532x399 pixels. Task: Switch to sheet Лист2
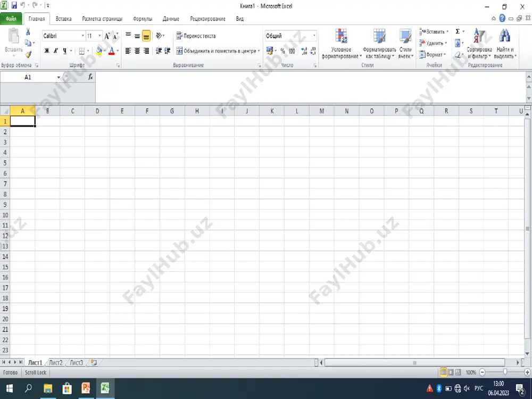pyautogui.click(x=56, y=363)
